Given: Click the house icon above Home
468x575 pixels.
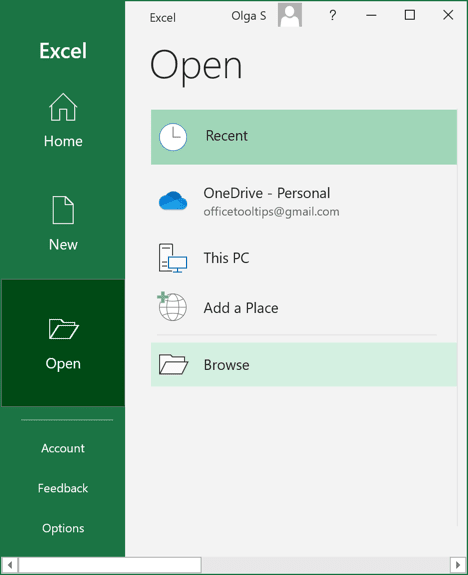Looking at the screenshot, I should pos(63,107).
